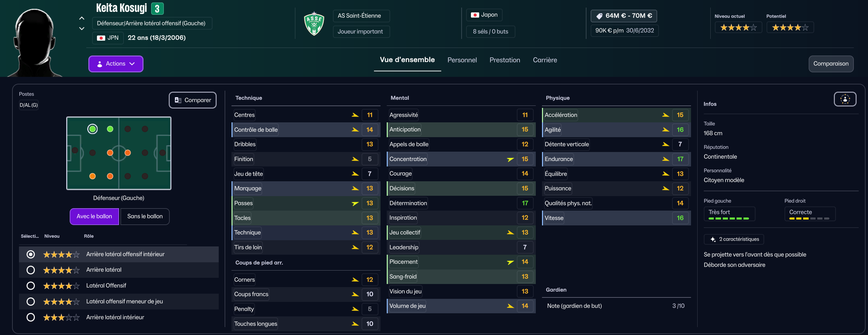Switch to the Personnel tab
The image size is (868, 335).
pos(462,60)
